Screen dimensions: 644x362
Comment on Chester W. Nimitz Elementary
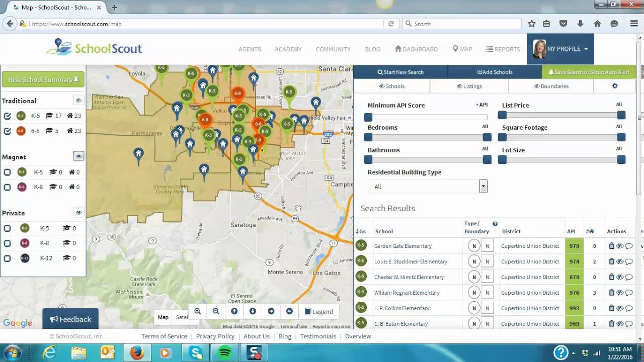pos(629,277)
